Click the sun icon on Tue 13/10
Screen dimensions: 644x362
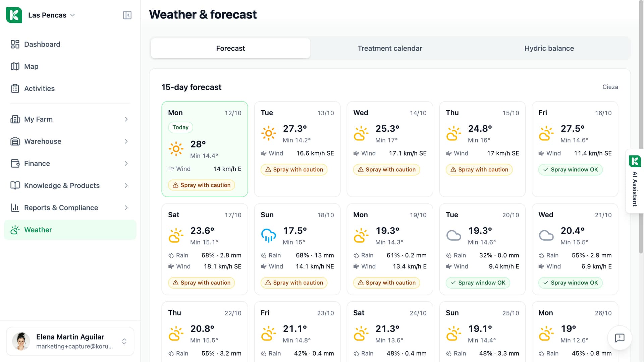pos(269,133)
